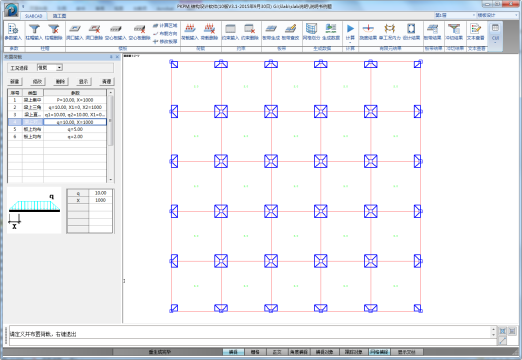Toggle fifth status bar mode button

coord(324,352)
